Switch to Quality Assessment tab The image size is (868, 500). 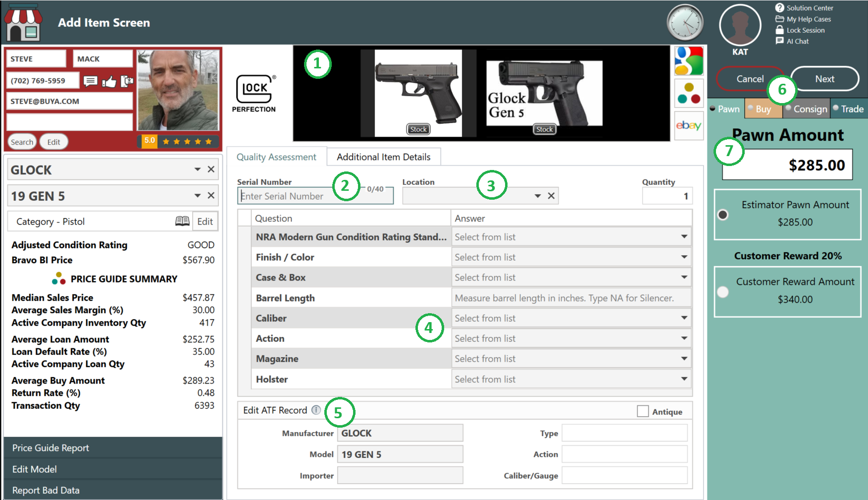pyautogui.click(x=276, y=157)
